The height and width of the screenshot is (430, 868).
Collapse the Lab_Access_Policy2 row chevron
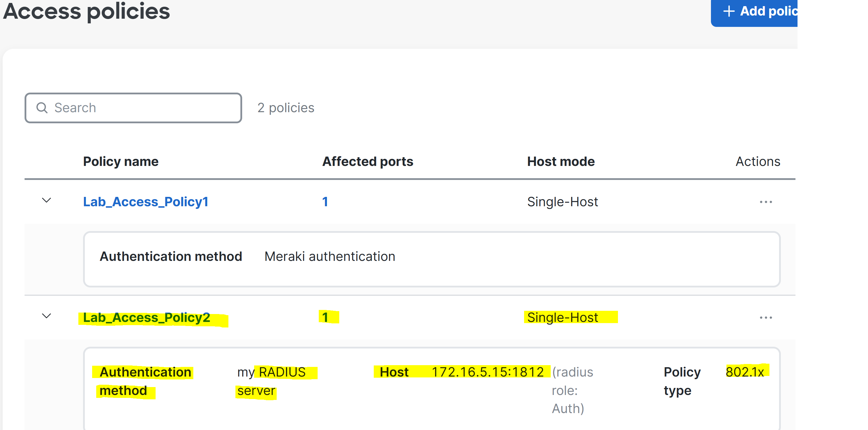46,316
